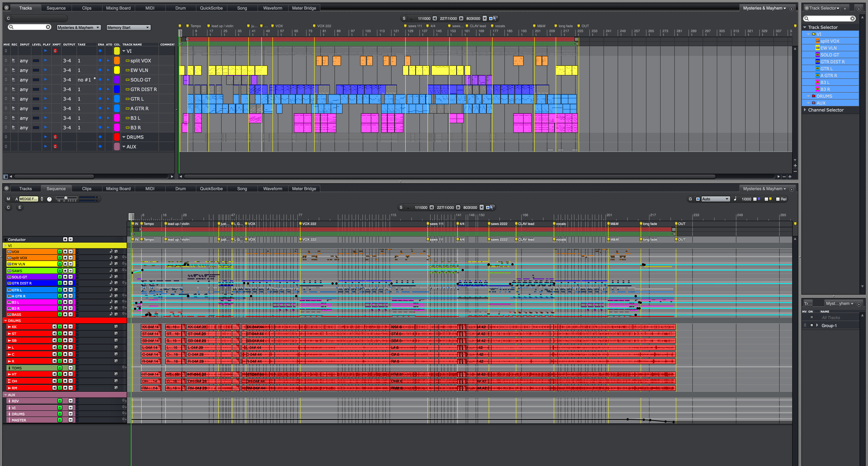Open the Memory Start dropdown

[128, 28]
